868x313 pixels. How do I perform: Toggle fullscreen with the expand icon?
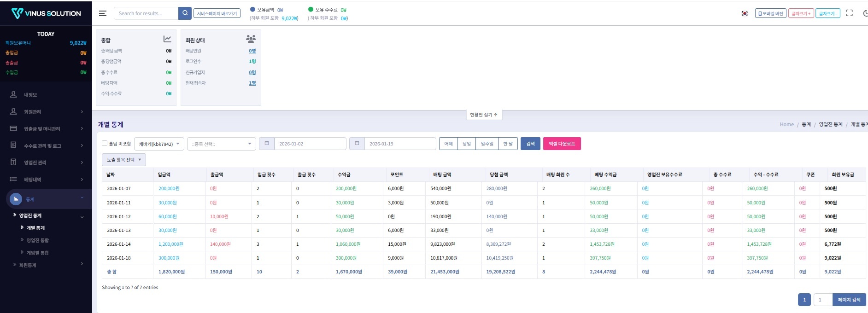coord(849,13)
